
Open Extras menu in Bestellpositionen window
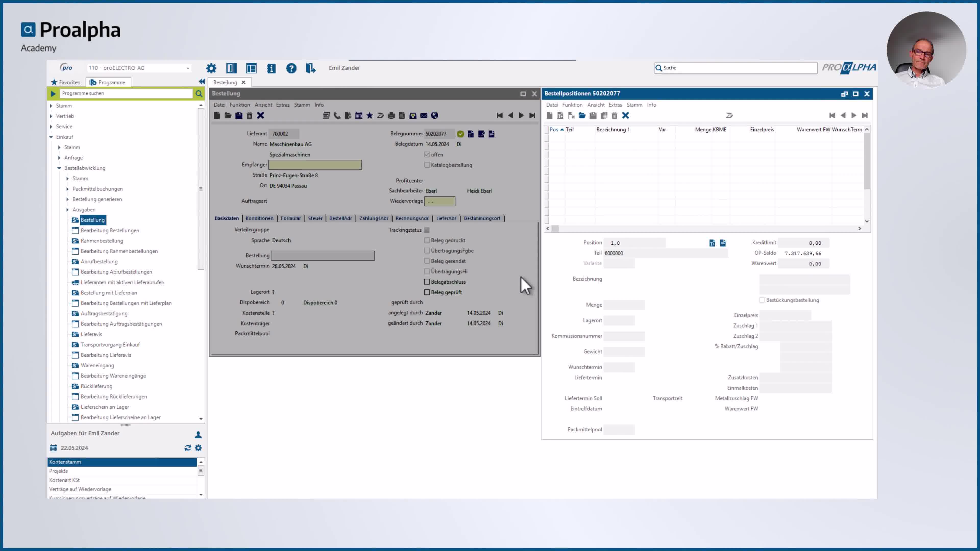(615, 105)
